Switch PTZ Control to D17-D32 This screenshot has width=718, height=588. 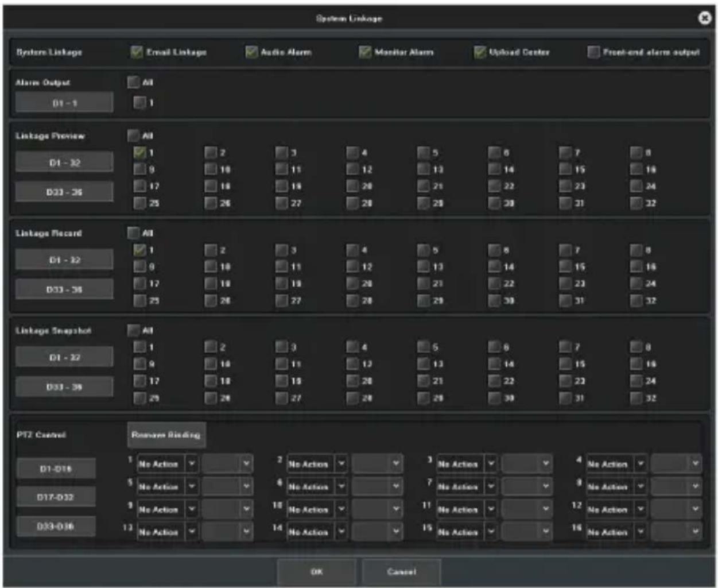(56, 497)
